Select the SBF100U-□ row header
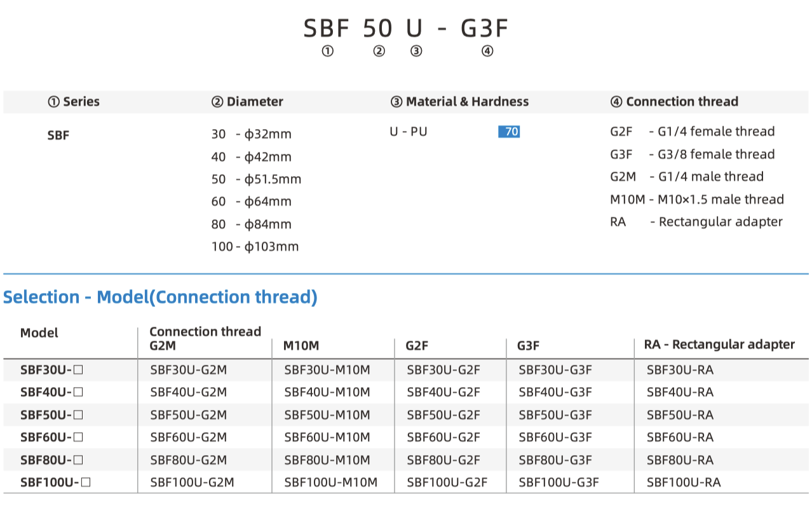Screen dimensions: 812x511 coord(55,482)
